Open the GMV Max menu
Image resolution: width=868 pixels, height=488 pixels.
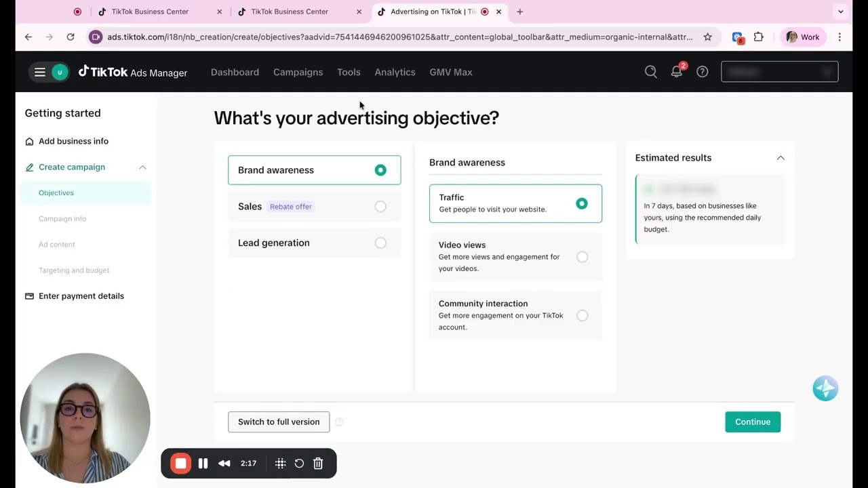(x=451, y=72)
